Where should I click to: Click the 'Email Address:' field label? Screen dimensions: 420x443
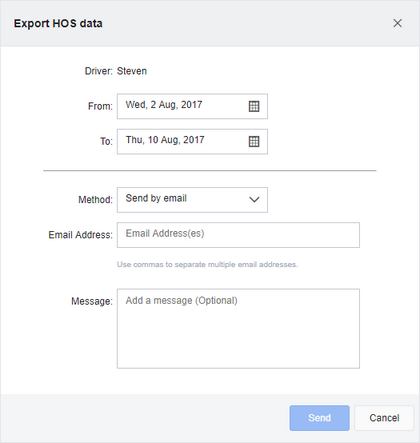pos(80,235)
